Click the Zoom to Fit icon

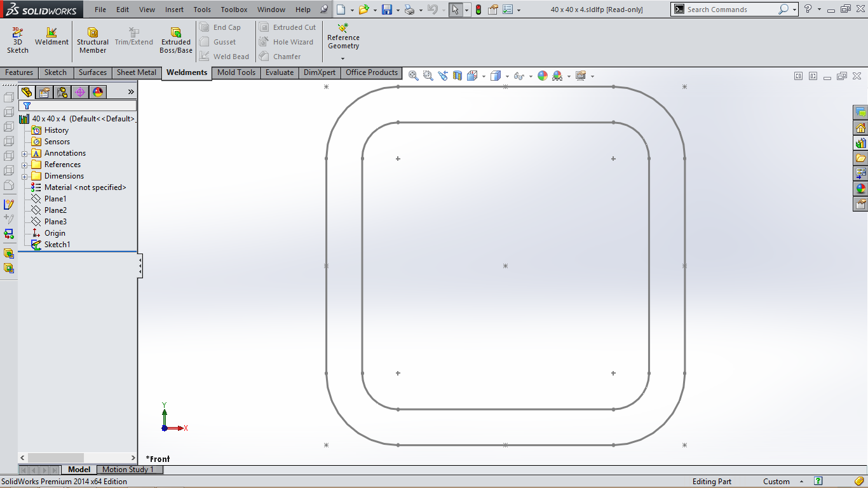coord(412,75)
